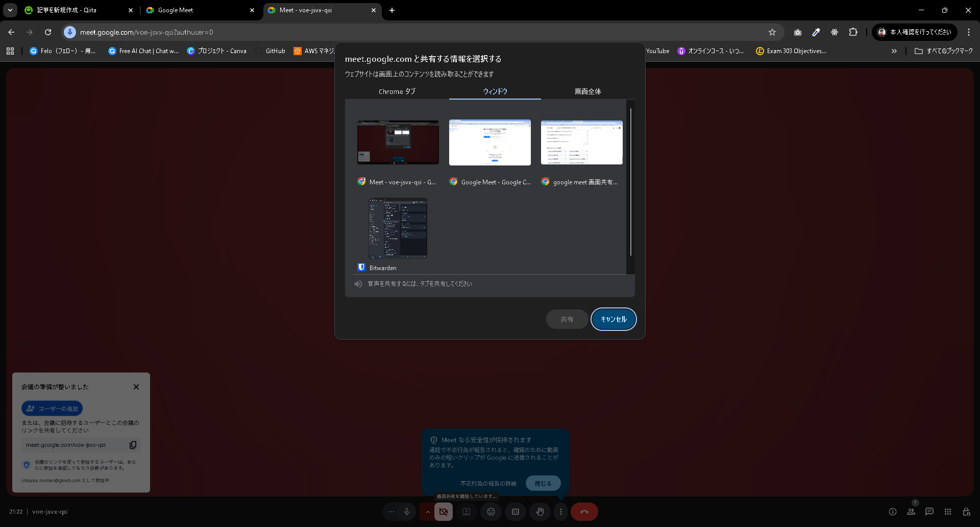Open audio settings three-dot button beside microphone
This screenshot has height=527, width=980.
[x=391, y=512]
